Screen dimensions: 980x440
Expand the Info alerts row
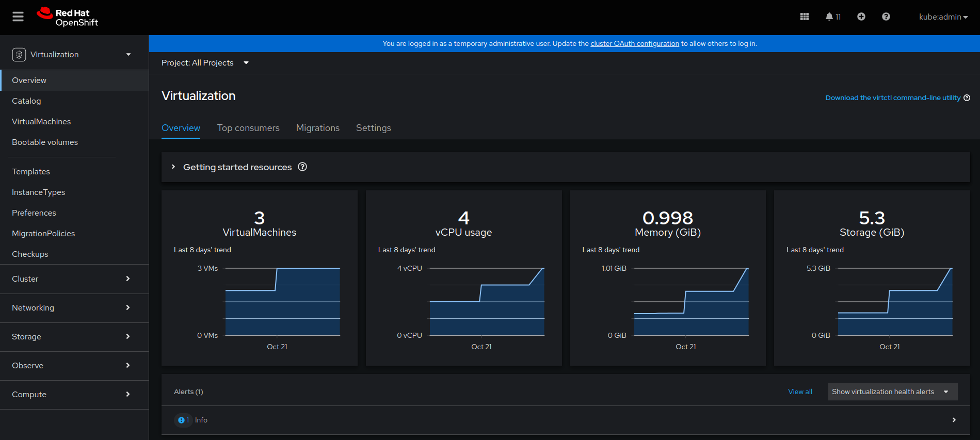pos(954,420)
